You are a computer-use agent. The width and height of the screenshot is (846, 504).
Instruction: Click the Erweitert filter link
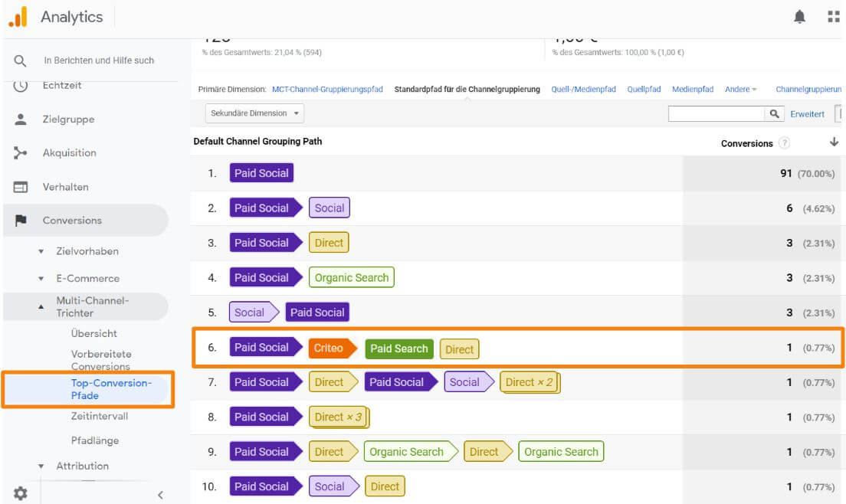tap(807, 114)
